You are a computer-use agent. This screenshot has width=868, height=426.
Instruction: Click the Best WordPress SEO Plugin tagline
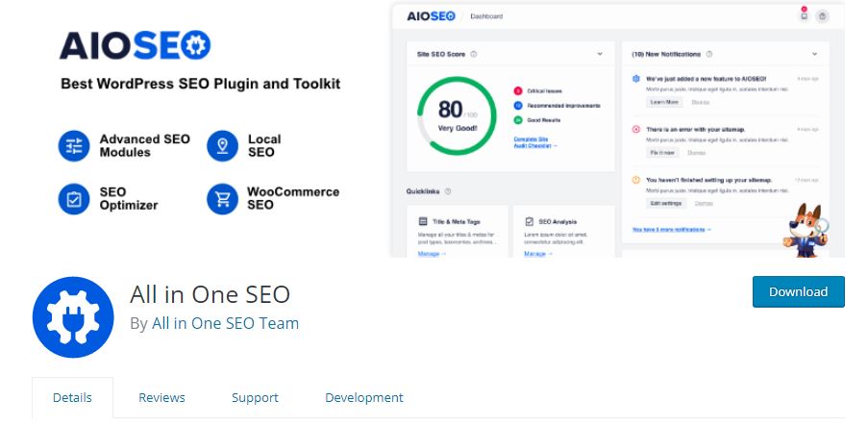(200, 85)
